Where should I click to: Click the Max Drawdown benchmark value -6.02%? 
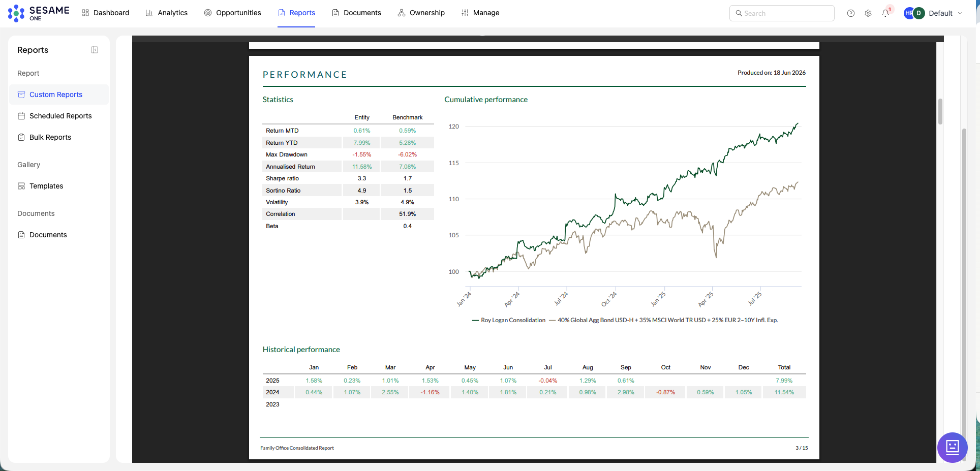407,154
